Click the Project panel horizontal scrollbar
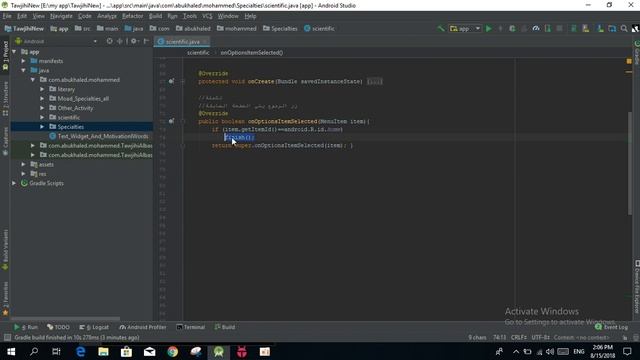The height and width of the screenshot is (360, 640). (65, 319)
